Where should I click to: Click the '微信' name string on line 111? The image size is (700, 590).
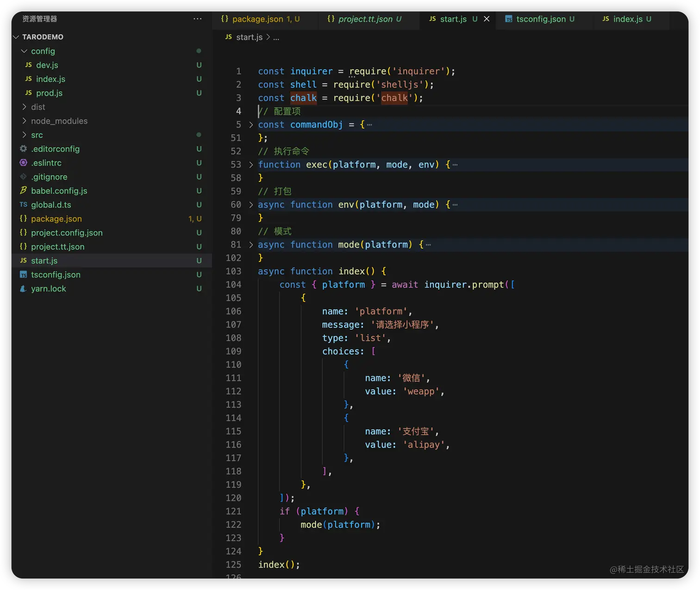point(411,378)
